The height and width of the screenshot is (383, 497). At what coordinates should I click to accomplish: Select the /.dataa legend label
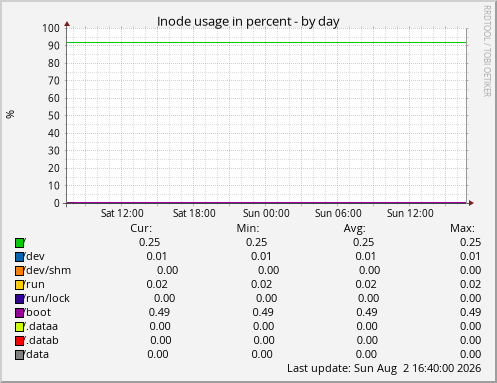[41, 326]
